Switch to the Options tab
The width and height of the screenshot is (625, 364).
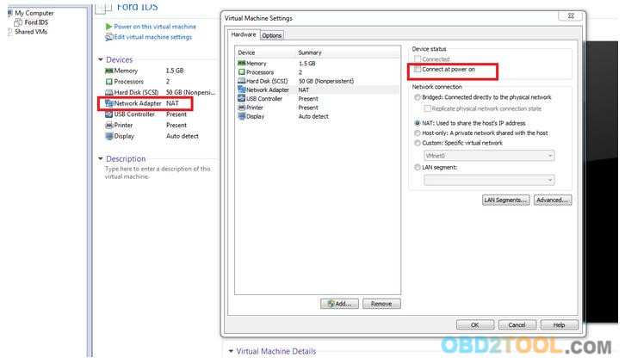coord(272,35)
